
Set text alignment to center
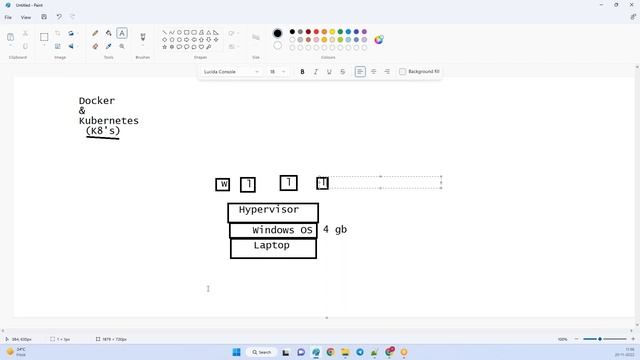pos(373,72)
